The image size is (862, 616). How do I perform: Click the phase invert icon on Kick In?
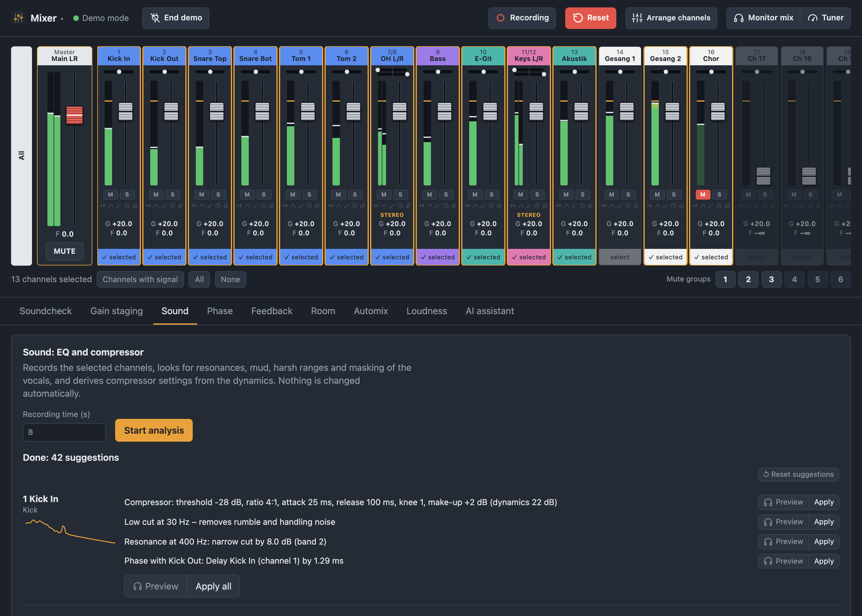pos(135,206)
